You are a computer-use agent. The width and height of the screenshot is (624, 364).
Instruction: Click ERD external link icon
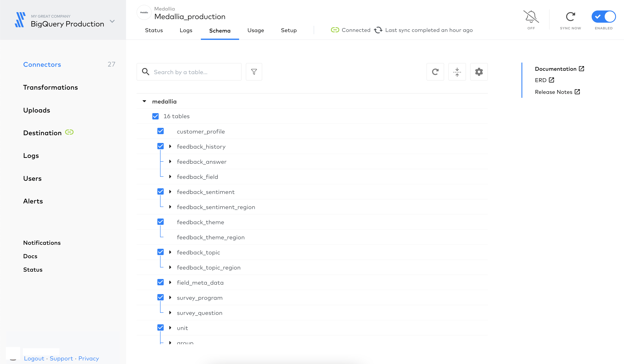click(x=552, y=80)
